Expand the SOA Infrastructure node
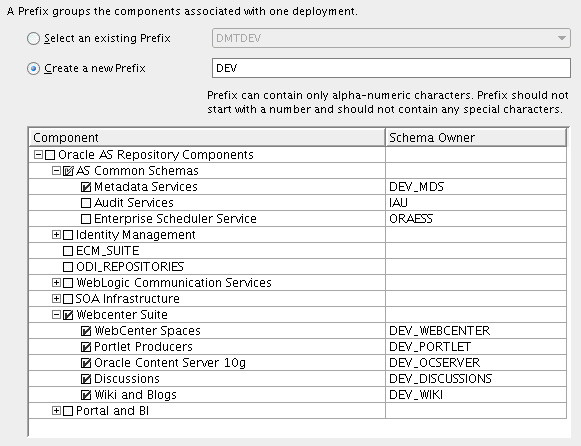Image resolution: width=581 pixels, height=446 pixels. point(56,299)
